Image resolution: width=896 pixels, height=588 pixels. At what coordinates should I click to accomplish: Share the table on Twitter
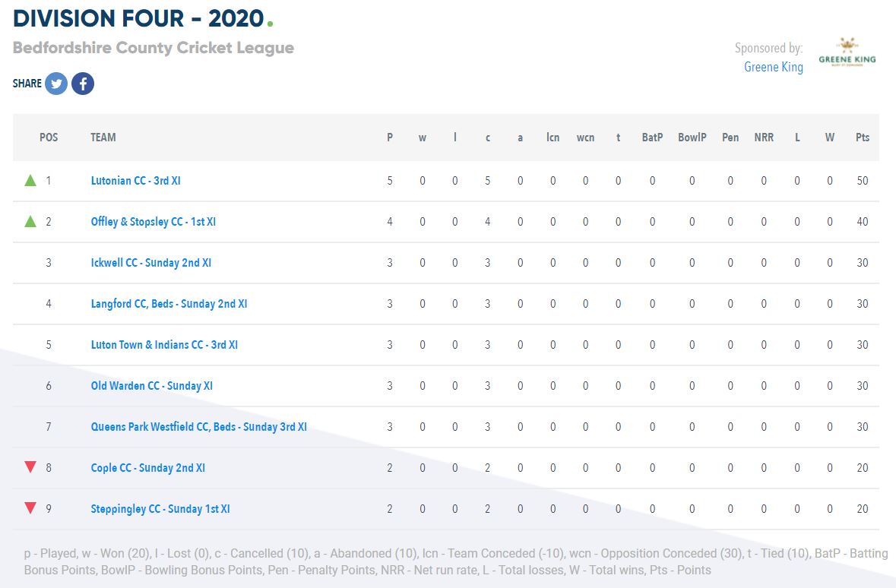(x=56, y=84)
